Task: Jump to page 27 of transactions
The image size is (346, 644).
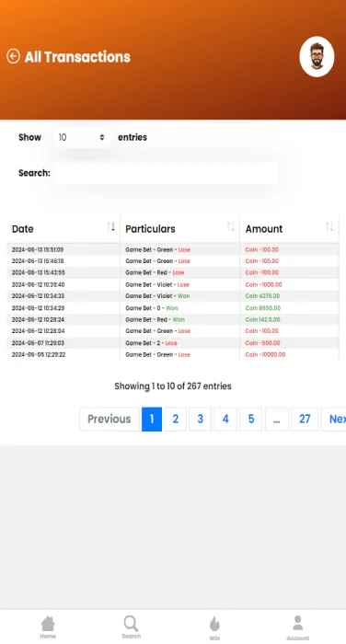Action: (305, 419)
